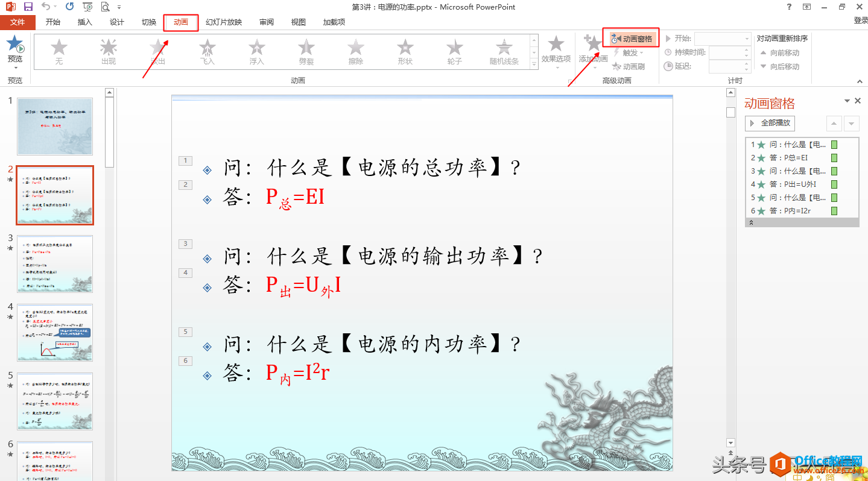Click the Redo (repeat) icon

pyautogui.click(x=69, y=7)
